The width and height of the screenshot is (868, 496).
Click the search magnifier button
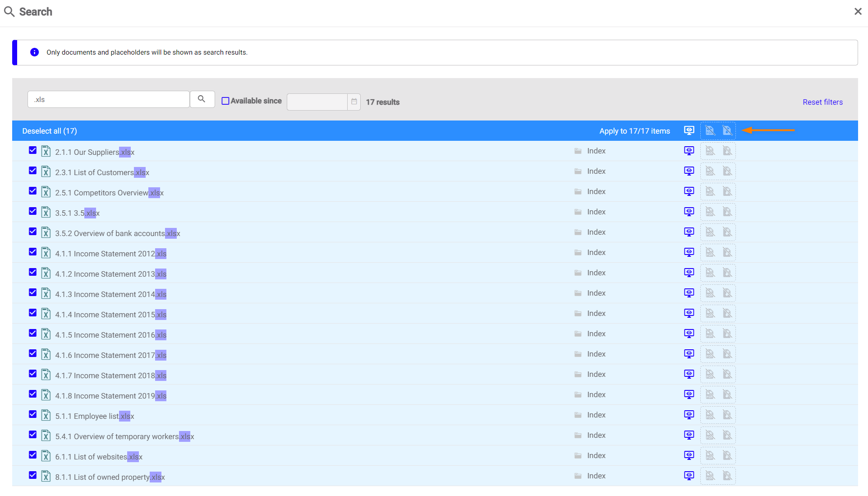[x=202, y=99]
